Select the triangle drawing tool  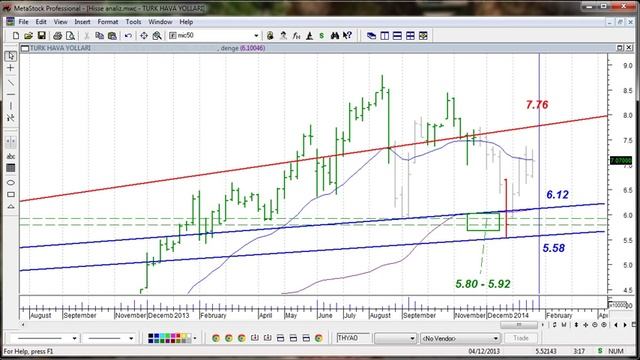11,207
